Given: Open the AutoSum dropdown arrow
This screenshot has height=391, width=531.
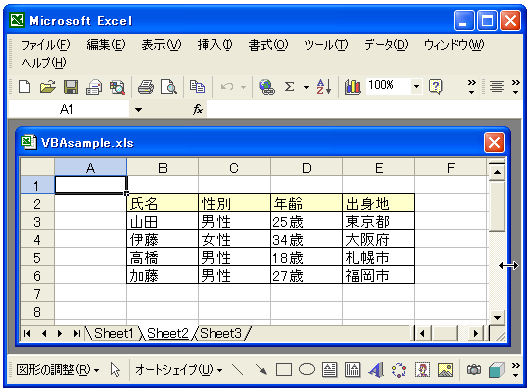Looking at the screenshot, I should (306, 87).
